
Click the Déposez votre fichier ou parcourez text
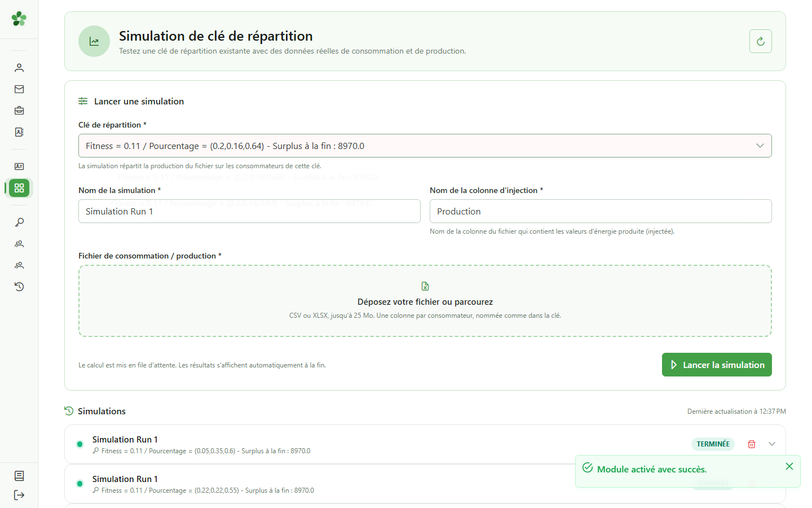coord(425,302)
